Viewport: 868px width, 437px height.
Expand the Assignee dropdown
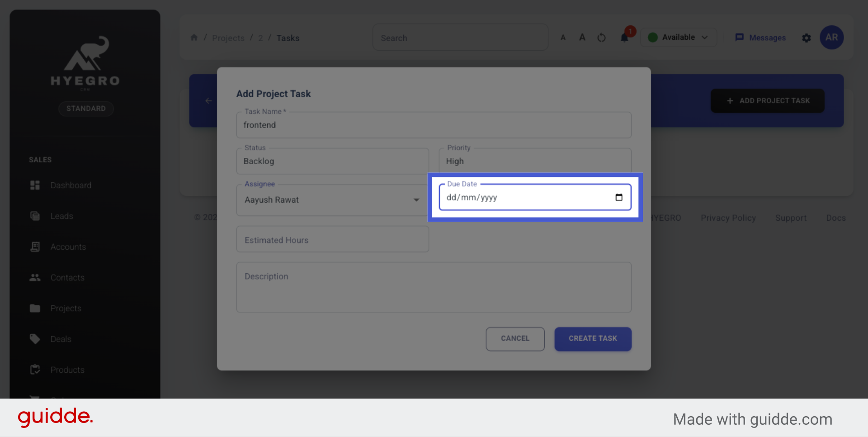416,200
